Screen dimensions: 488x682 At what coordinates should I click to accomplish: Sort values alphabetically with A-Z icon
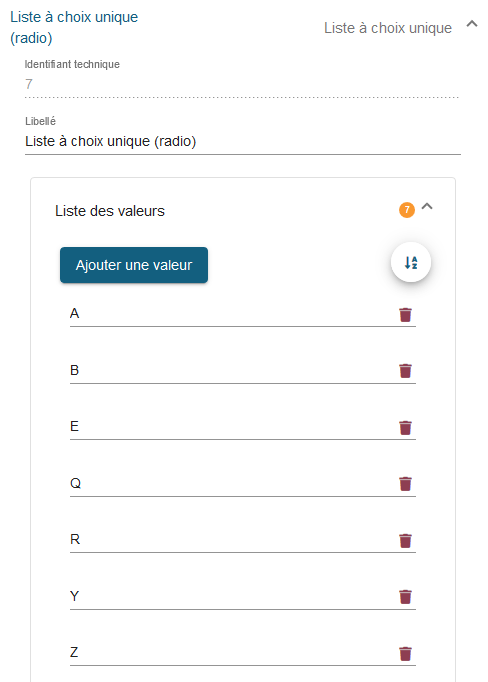point(411,262)
